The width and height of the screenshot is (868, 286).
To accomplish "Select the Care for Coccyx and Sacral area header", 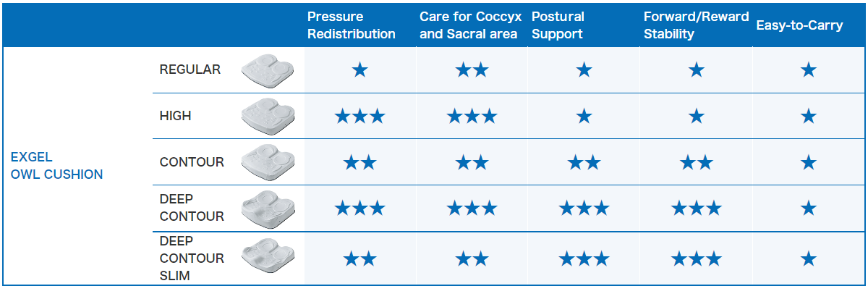I will [469, 25].
